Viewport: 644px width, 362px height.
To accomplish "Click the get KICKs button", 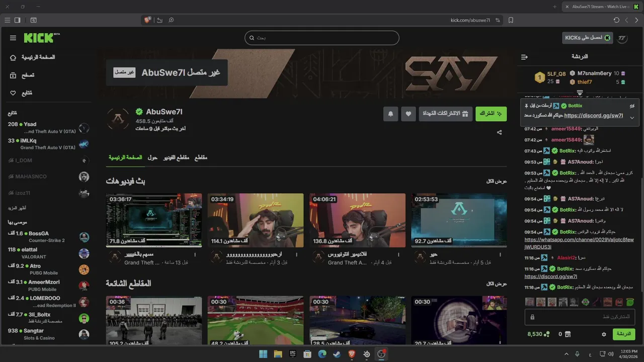I will (587, 38).
